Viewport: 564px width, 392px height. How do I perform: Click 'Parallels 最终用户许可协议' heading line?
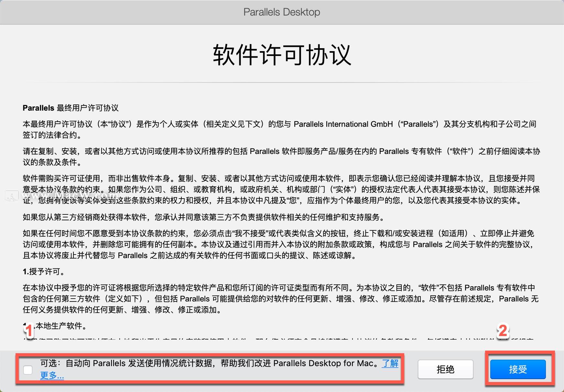pos(70,108)
